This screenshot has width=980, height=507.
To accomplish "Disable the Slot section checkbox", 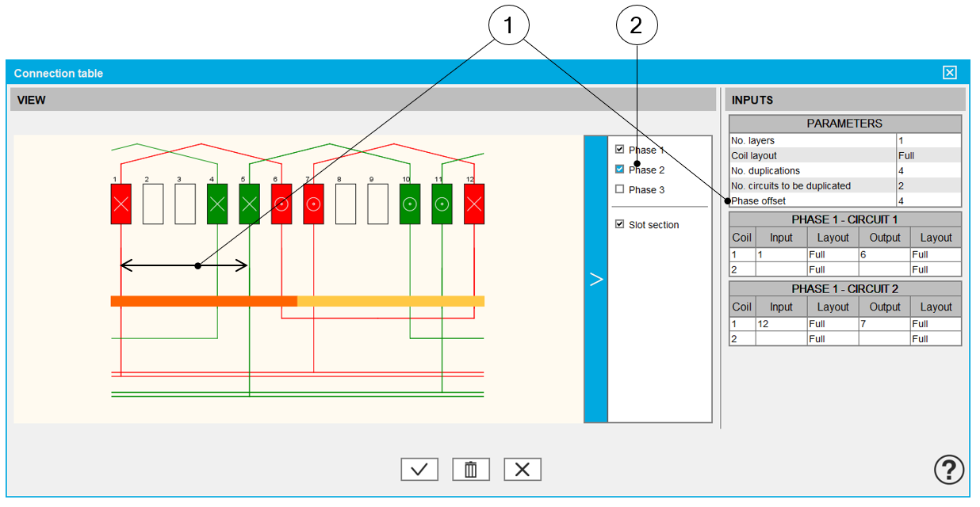I will [620, 225].
